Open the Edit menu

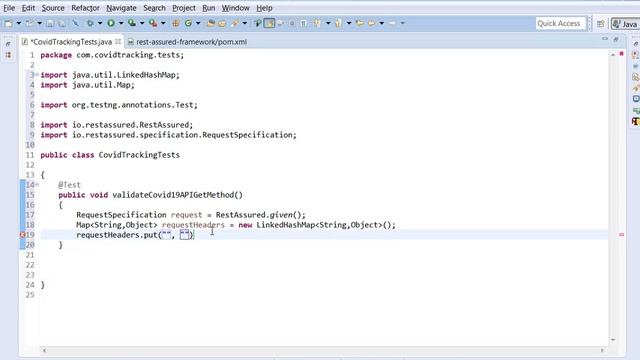coord(28,8)
